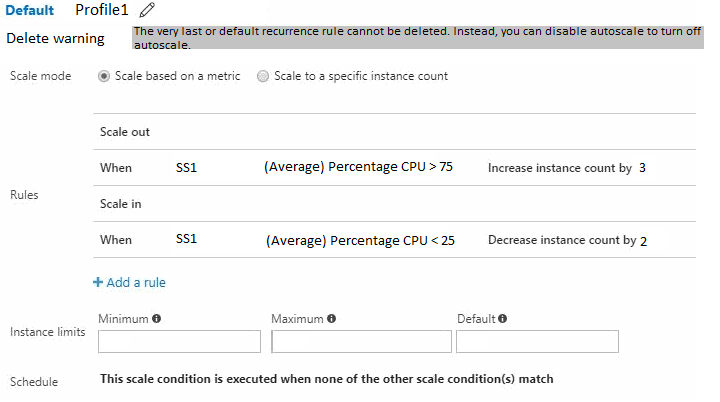
Task: Open the scale in rule CPU < 25
Action: click(394, 240)
